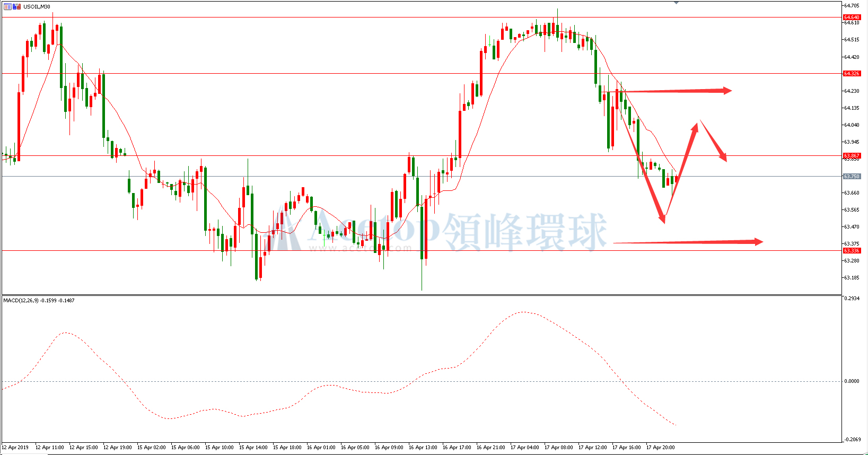868x455 pixels.
Task: Click the 64.230 price scale value
Action: coord(852,91)
